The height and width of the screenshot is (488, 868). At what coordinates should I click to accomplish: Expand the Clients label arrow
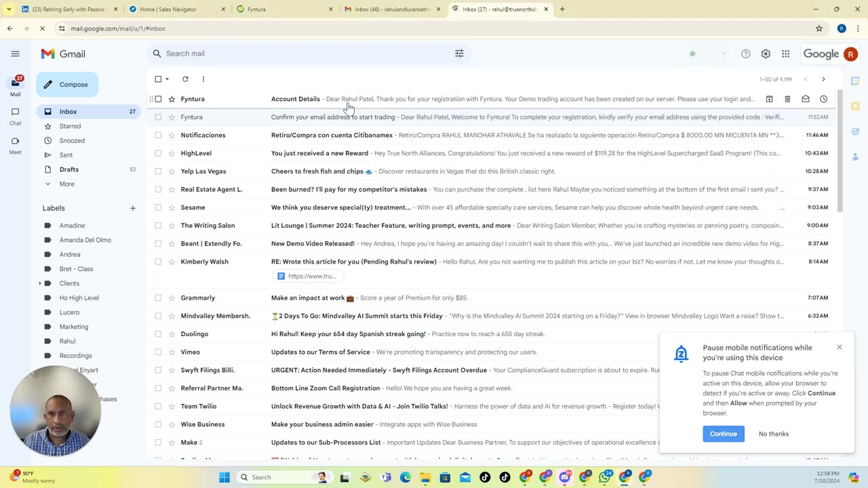pyautogui.click(x=40, y=283)
